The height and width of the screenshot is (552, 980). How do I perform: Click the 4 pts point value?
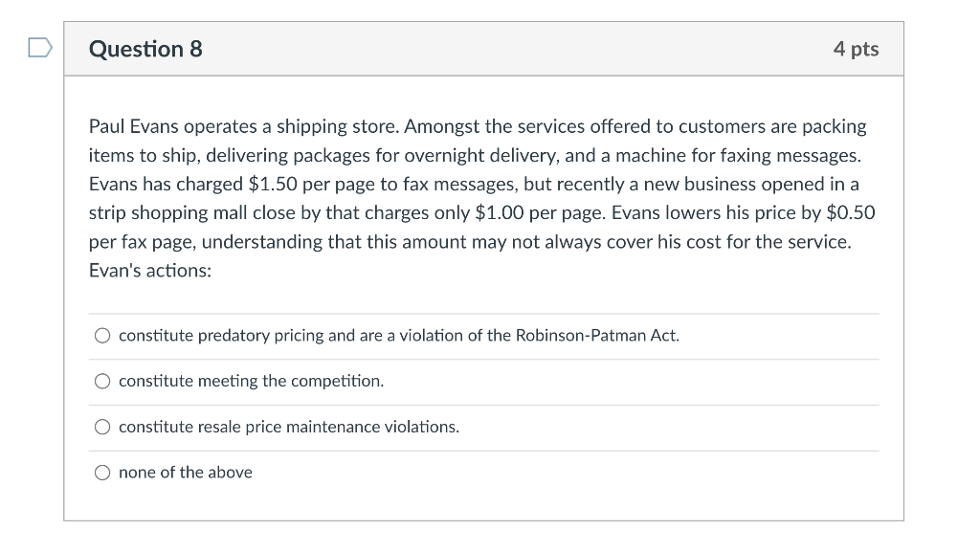coord(856,49)
